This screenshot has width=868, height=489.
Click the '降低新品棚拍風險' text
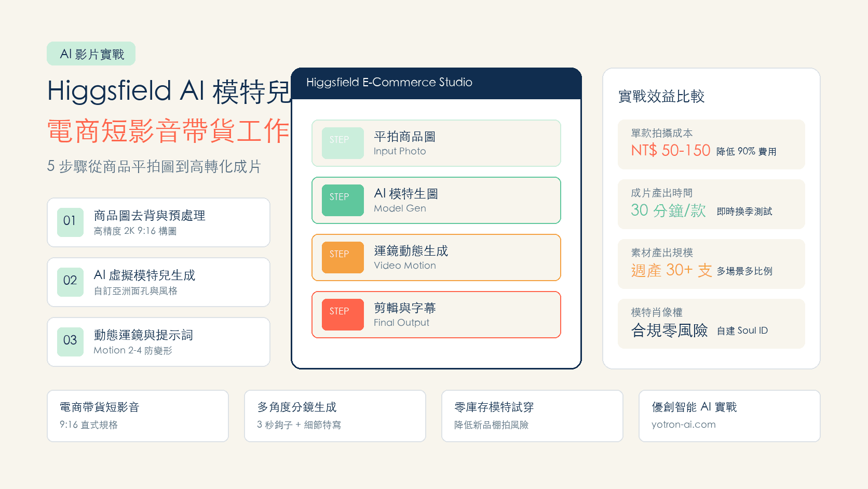click(x=491, y=425)
